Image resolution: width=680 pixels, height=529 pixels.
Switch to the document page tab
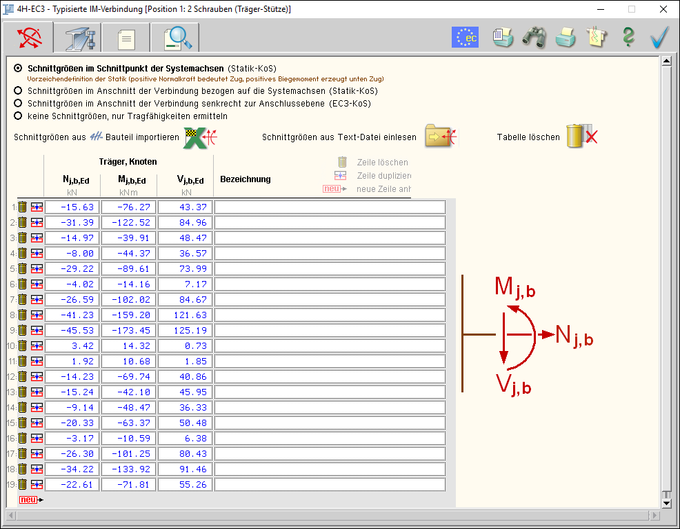[x=126, y=38]
